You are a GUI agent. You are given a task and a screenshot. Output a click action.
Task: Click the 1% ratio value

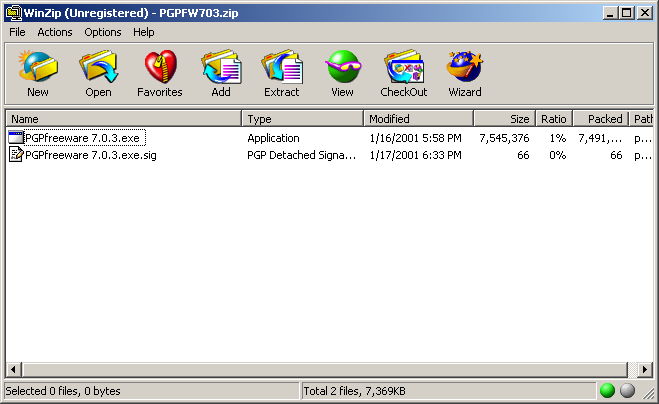(558, 138)
